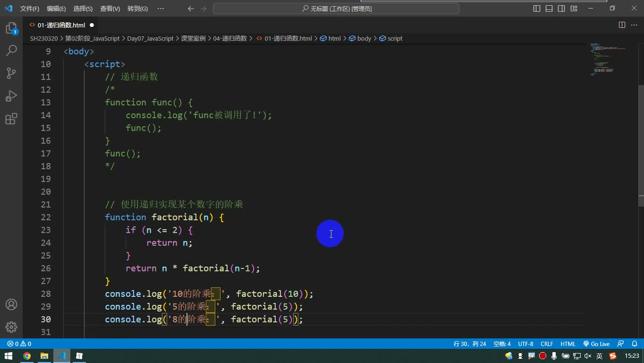Click the command center search box

coord(336,9)
